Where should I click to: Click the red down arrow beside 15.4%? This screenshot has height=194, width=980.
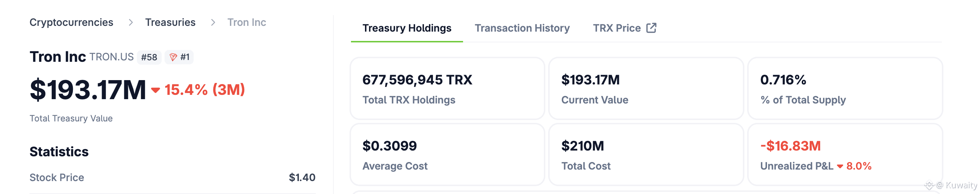pyautogui.click(x=155, y=90)
